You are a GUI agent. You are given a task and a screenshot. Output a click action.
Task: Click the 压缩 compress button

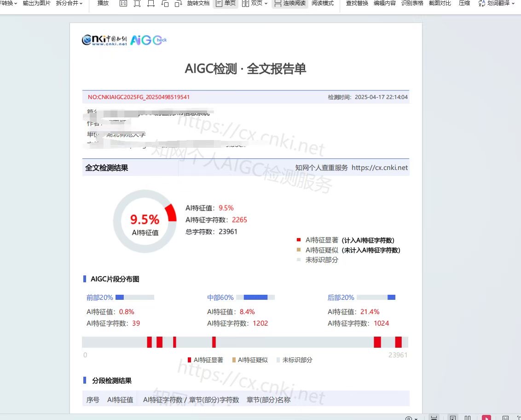[x=464, y=4]
